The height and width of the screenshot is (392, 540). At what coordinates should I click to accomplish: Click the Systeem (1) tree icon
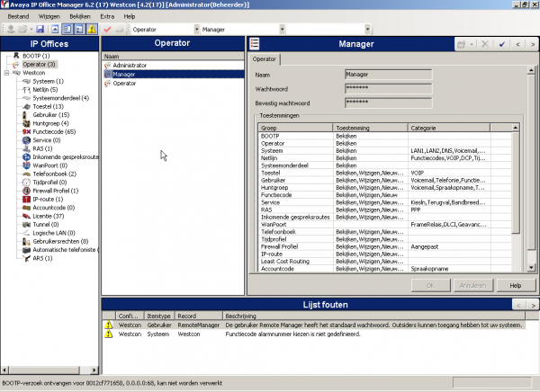(26, 81)
